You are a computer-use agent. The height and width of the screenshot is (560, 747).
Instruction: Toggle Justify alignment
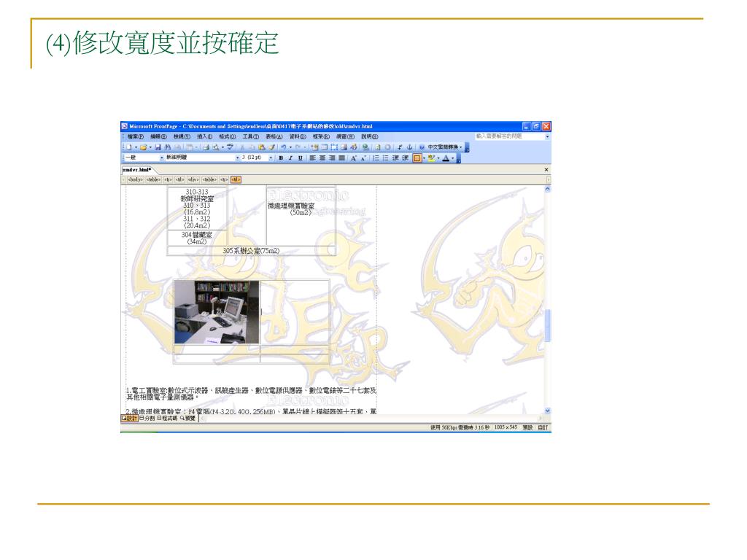coord(341,157)
